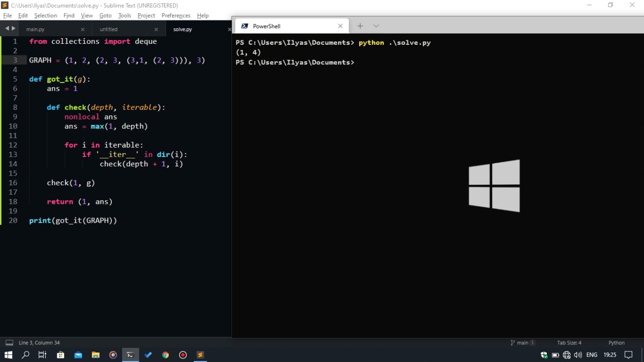
Task: Open the Preferences menu
Action: 176,16
